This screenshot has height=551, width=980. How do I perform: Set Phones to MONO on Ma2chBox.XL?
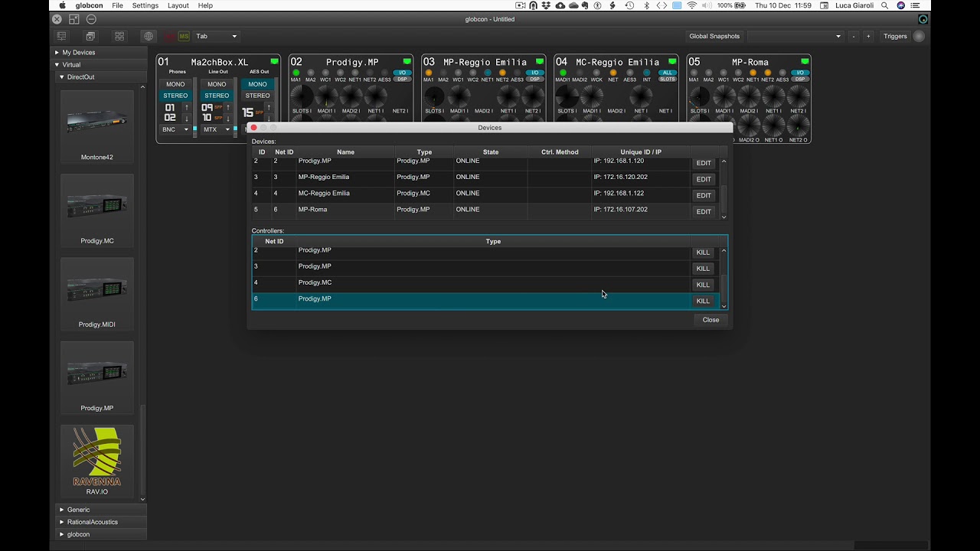175,84
